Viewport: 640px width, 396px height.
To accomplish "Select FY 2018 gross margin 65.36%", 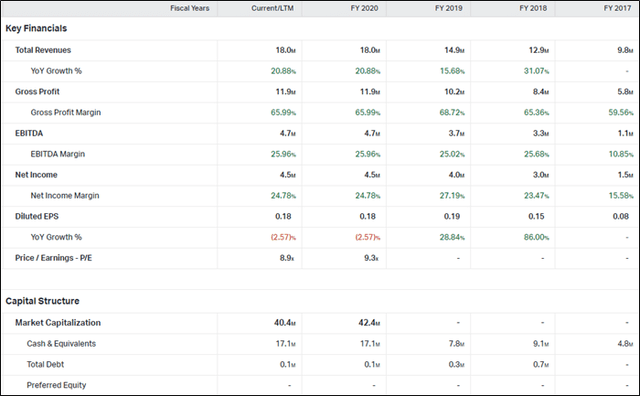I will point(537,113).
